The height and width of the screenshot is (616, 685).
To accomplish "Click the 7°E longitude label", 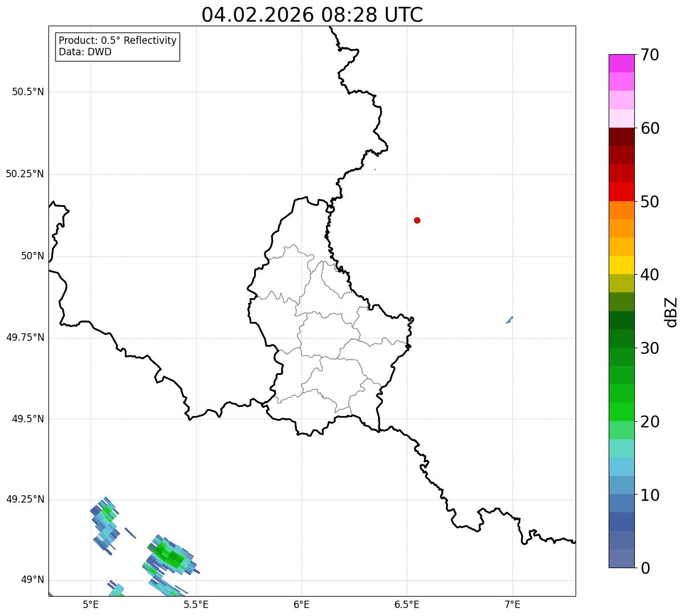I will tap(512, 604).
